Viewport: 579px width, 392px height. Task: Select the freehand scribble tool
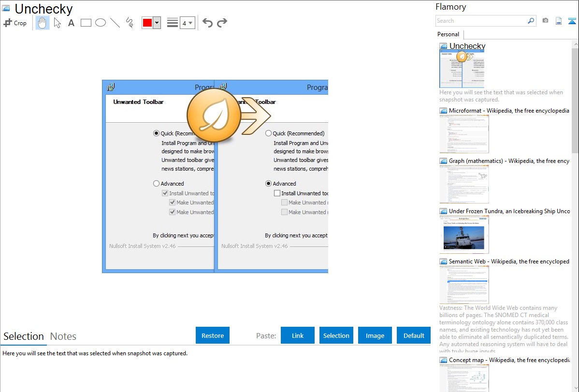click(130, 23)
